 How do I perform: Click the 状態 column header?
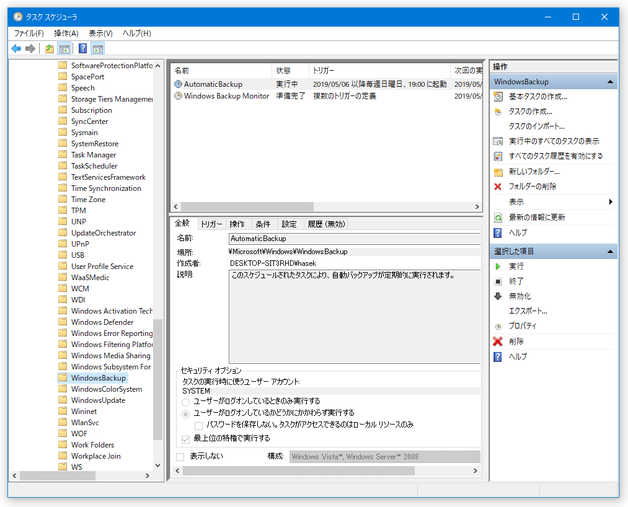pyautogui.click(x=290, y=70)
